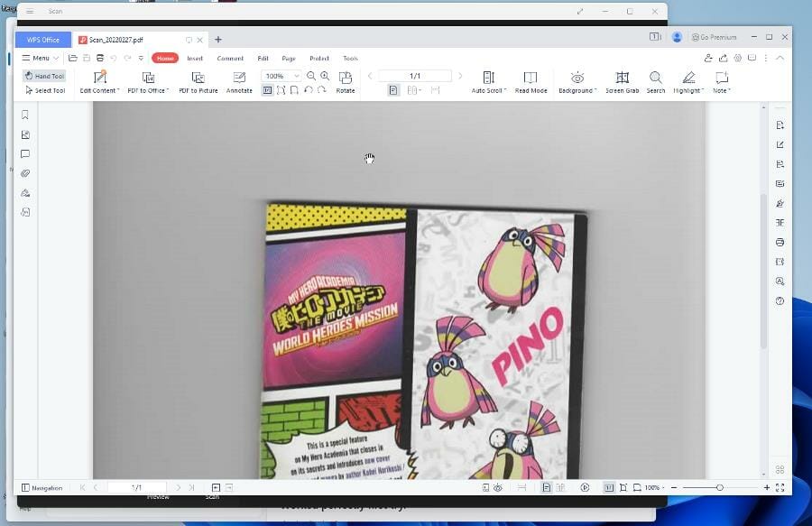Click the Print icon in quick access bar

pos(100,58)
